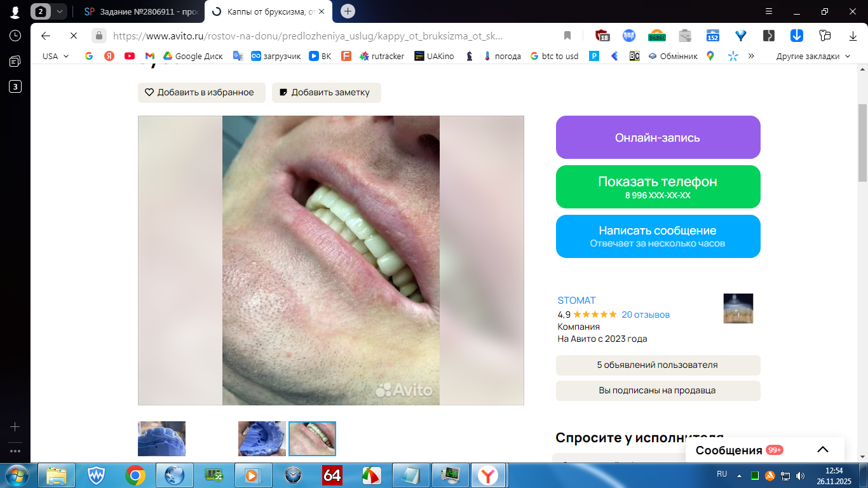Open the history clock icon in sidebar
This screenshot has width=868, height=488.
click(x=15, y=36)
